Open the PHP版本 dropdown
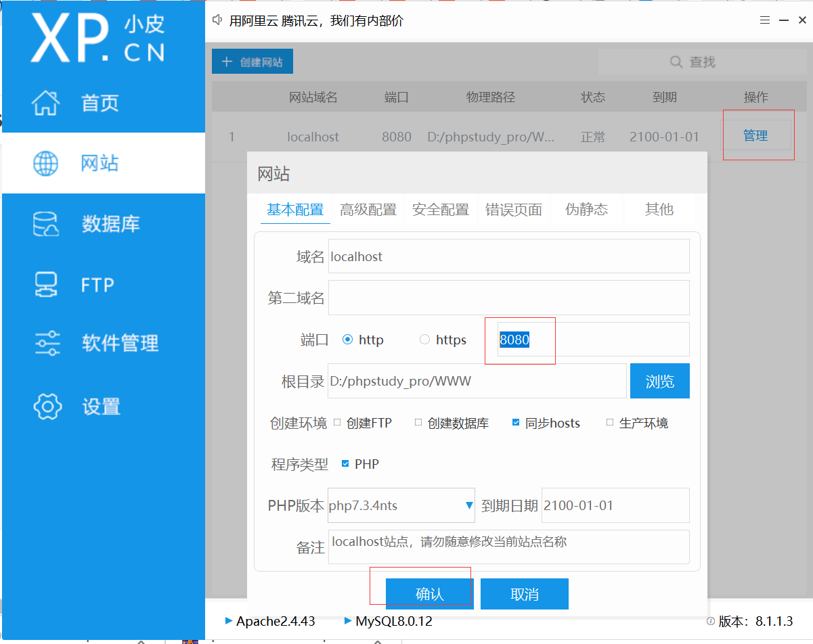 (x=468, y=505)
